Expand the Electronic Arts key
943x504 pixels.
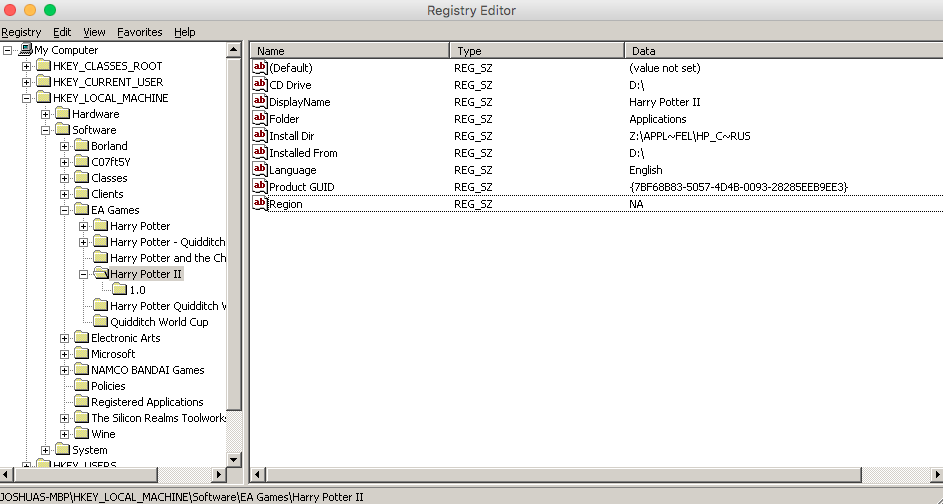point(65,338)
